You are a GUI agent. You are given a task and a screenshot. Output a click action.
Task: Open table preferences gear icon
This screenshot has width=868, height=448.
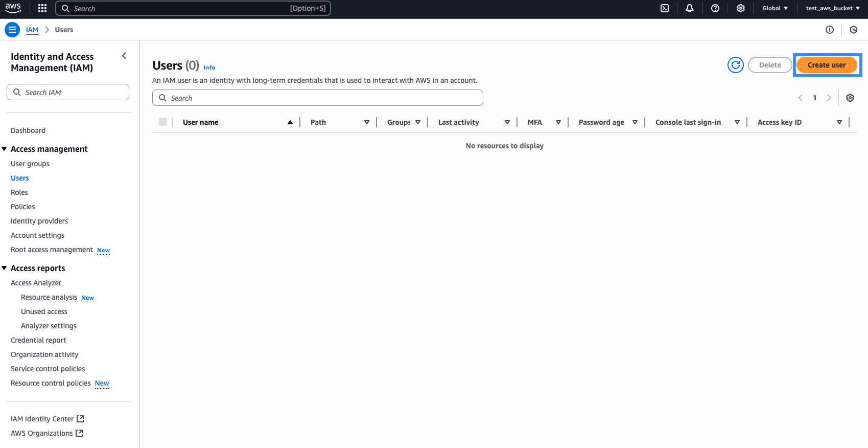[x=850, y=98]
